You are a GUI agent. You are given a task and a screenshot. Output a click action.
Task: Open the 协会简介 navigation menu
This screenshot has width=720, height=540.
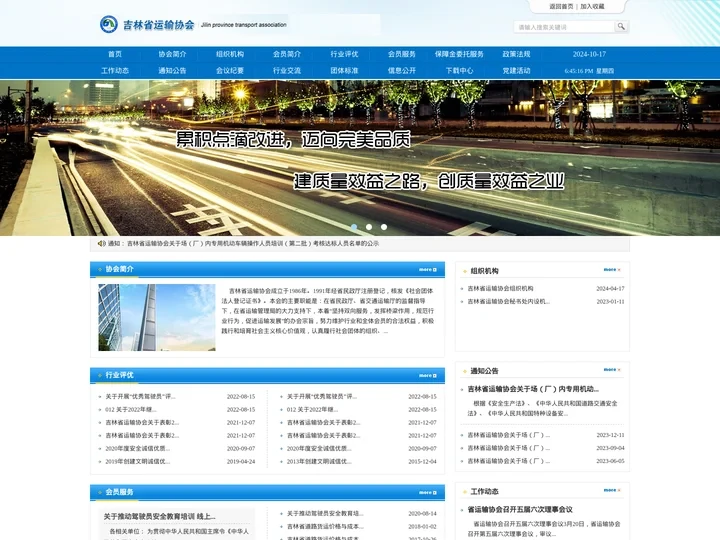click(x=172, y=54)
